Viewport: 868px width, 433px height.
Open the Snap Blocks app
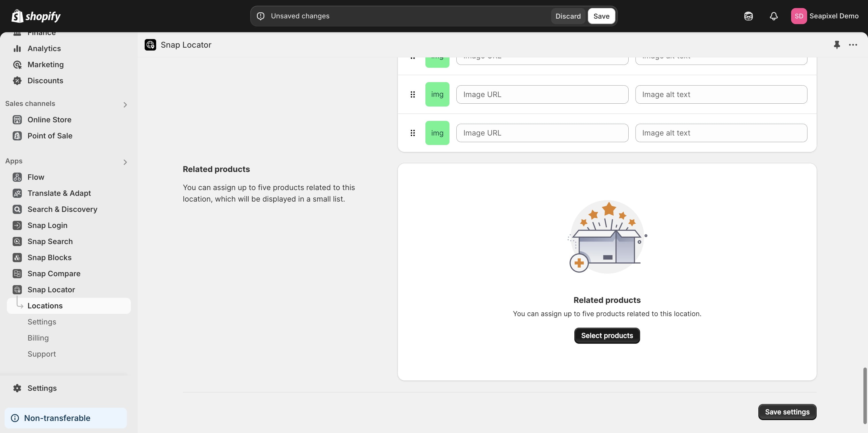click(49, 257)
